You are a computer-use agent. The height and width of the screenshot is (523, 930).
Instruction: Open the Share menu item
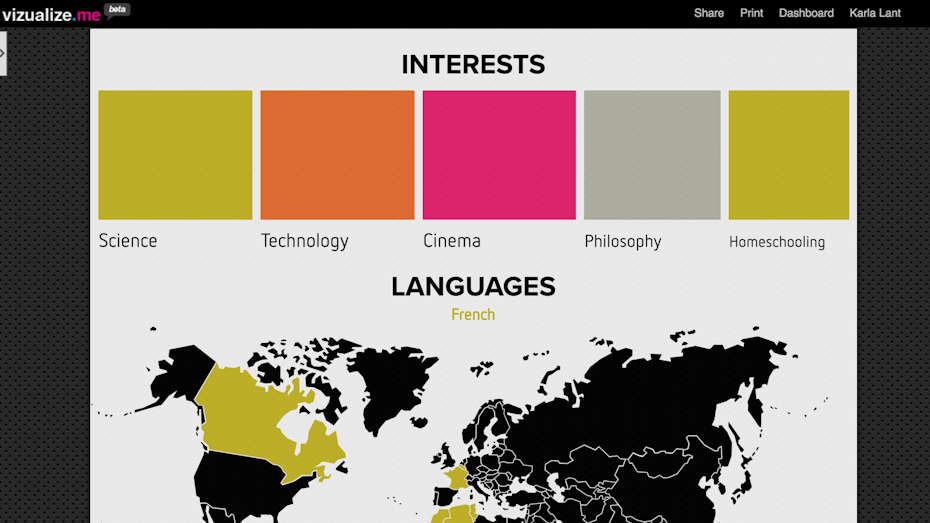pos(708,13)
